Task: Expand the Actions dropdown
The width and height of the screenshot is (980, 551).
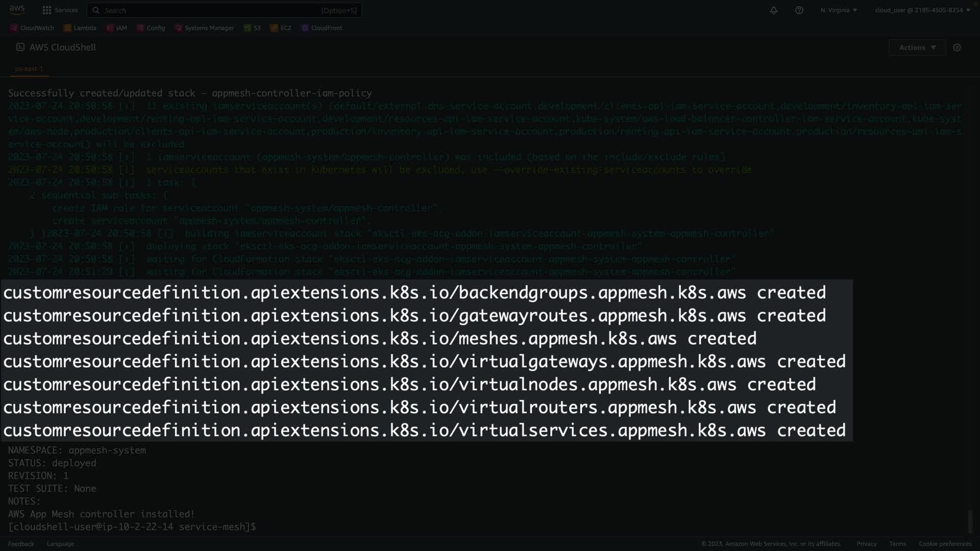Action: click(917, 47)
